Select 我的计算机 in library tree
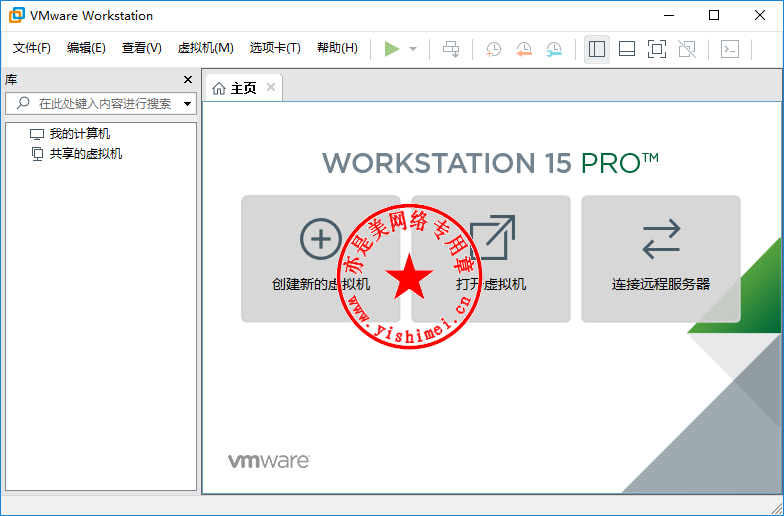The height and width of the screenshot is (516, 784). click(x=70, y=134)
